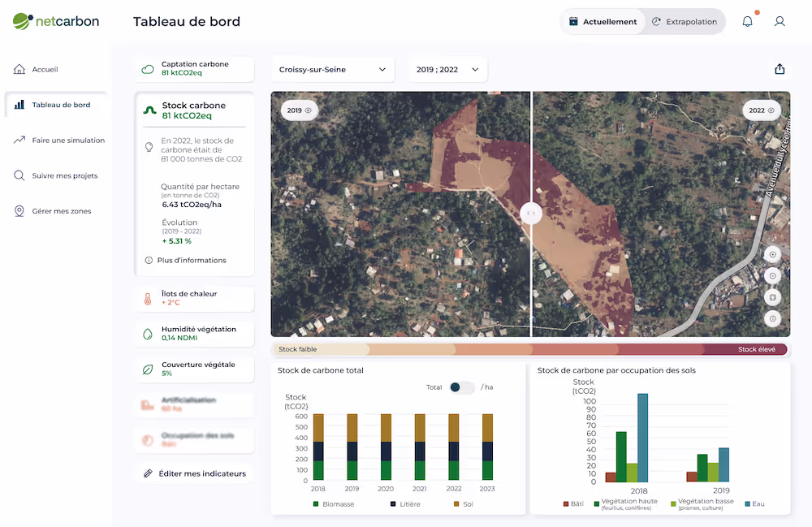Click the Gérer mes zones pin icon
812x527 pixels.
point(19,210)
